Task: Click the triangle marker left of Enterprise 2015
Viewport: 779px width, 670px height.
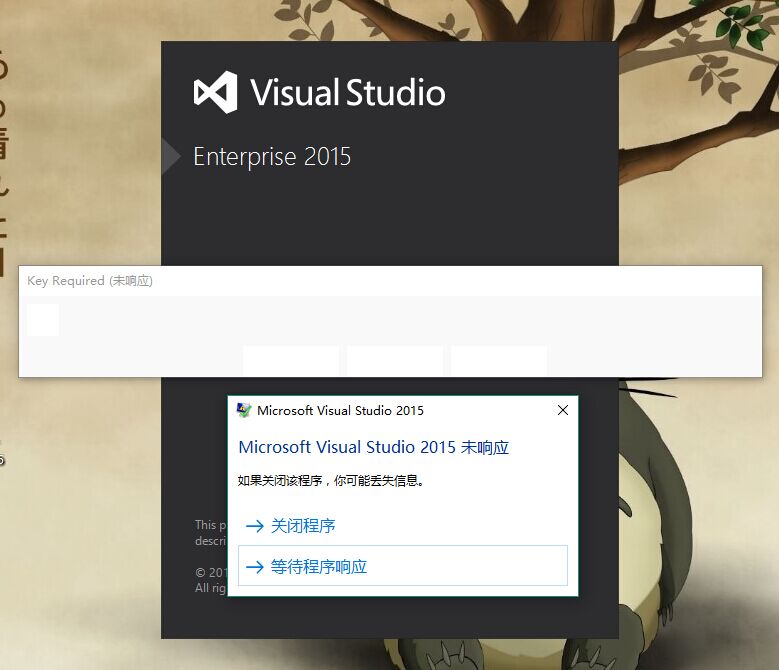Action: (x=171, y=156)
